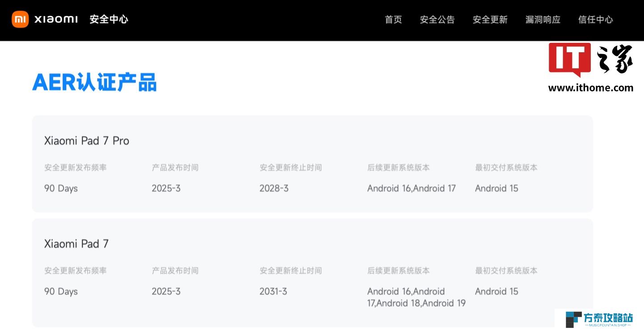Click 安全更新发布频率 label in Pad 7 Pro card

pos(76,168)
